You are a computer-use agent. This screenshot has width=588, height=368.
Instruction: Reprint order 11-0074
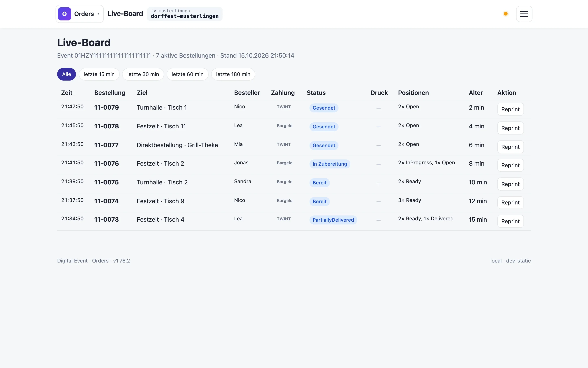coord(510,202)
